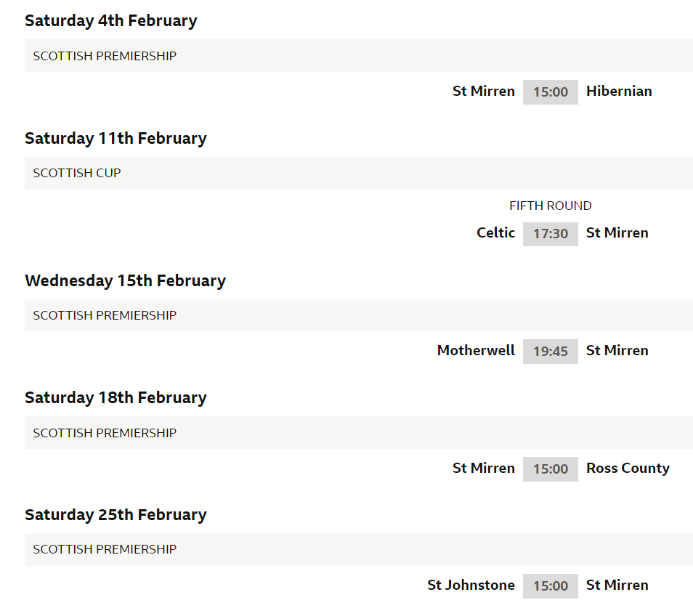
Task: Click the 17:30 kick-off time
Action: pyautogui.click(x=550, y=234)
